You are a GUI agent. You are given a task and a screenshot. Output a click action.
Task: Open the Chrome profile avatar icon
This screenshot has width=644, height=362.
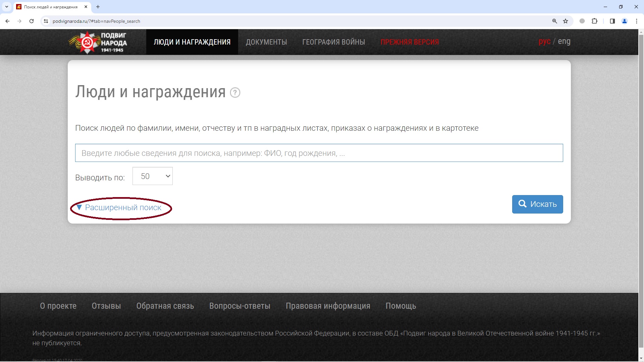(624, 21)
